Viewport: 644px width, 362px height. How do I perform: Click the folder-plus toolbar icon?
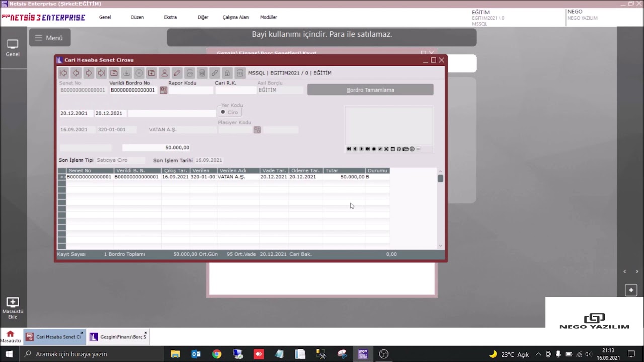pos(151,73)
